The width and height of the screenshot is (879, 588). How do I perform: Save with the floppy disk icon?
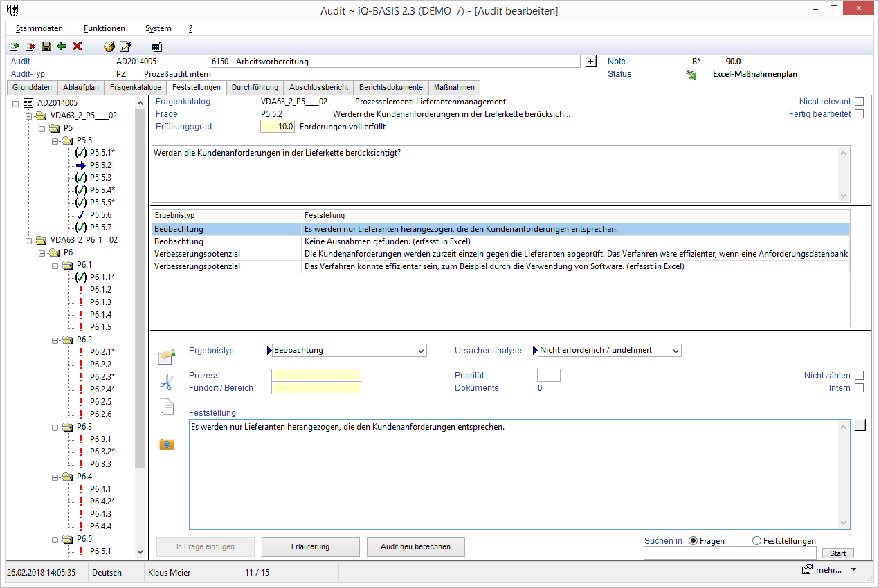(x=46, y=46)
